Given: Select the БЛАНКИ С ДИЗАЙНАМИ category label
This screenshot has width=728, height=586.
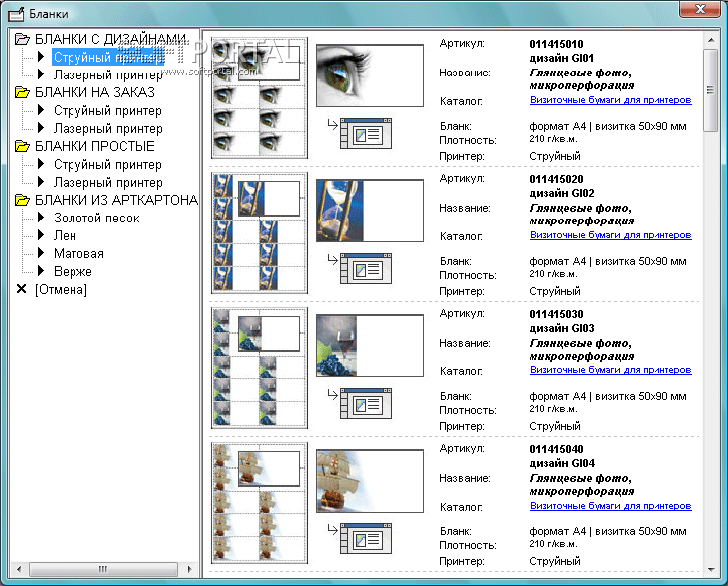Looking at the screenshot, I should click(111, 39).
